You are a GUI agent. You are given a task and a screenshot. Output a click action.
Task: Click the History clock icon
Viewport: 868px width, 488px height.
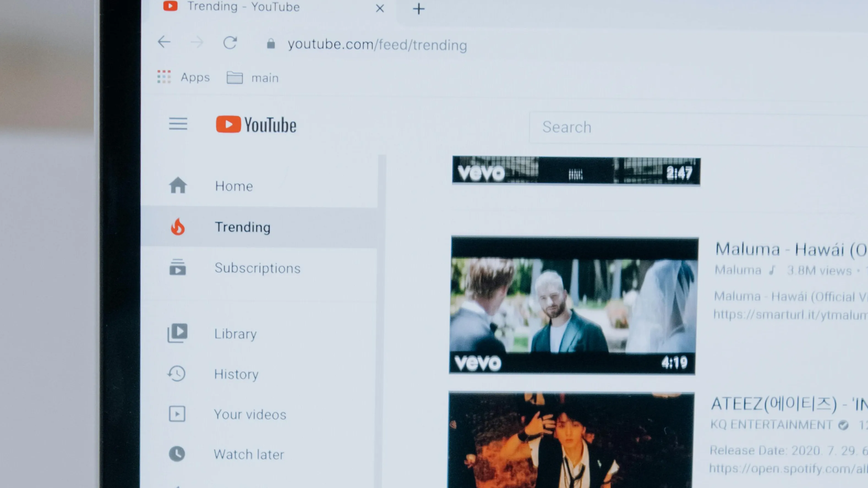[176, 374]
